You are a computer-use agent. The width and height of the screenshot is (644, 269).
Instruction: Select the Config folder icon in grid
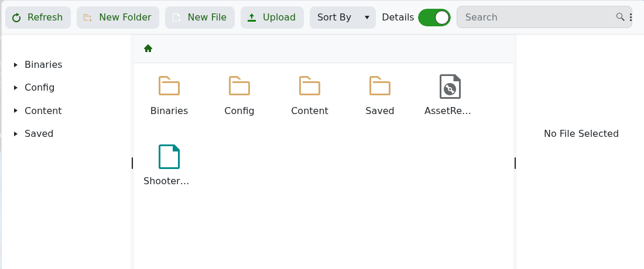pyautogui.click(x=239, y=86)
